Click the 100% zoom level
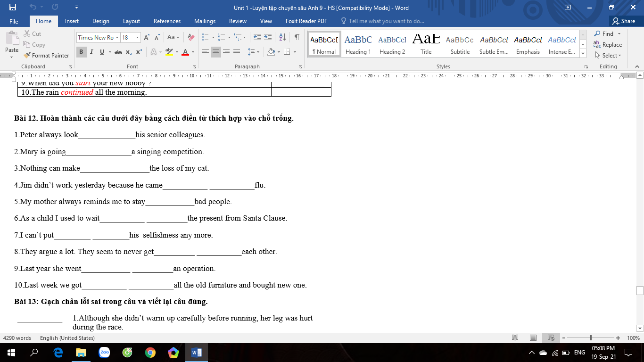The height and width of the screenshot is (362, 644). pyautogui.click(x=633, y=338)
